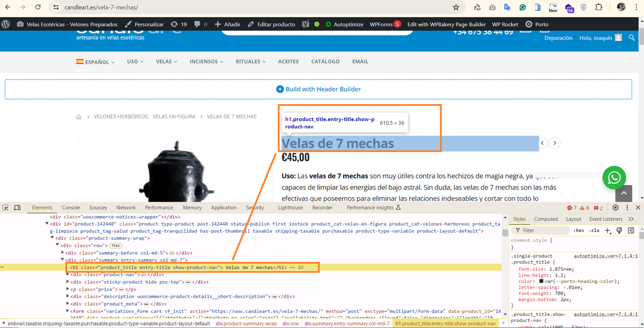Click the Chrome profile avatar

[x=621, y=8]
